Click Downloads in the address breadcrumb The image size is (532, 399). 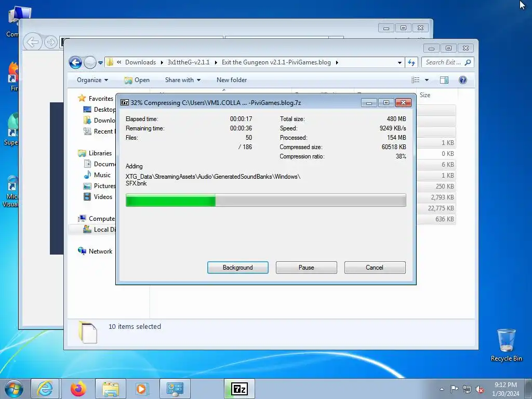[x=140, y=62]
